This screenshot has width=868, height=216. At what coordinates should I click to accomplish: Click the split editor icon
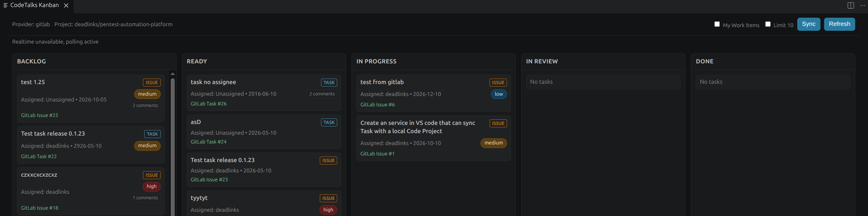851,5
